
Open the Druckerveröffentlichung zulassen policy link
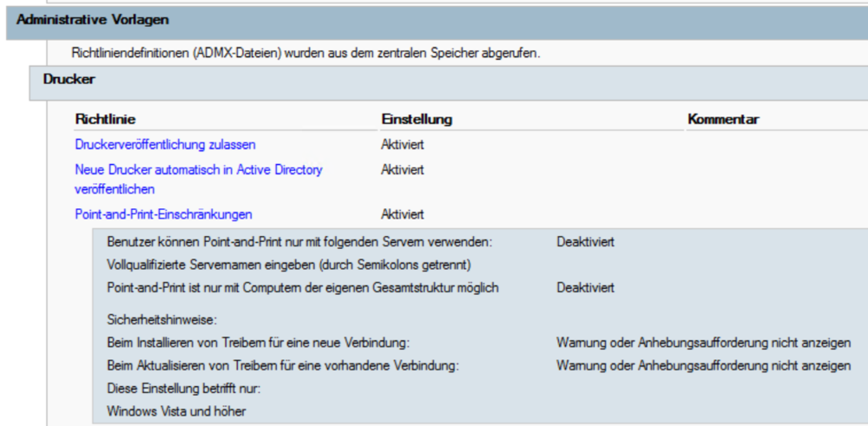(x=165, y=145)
